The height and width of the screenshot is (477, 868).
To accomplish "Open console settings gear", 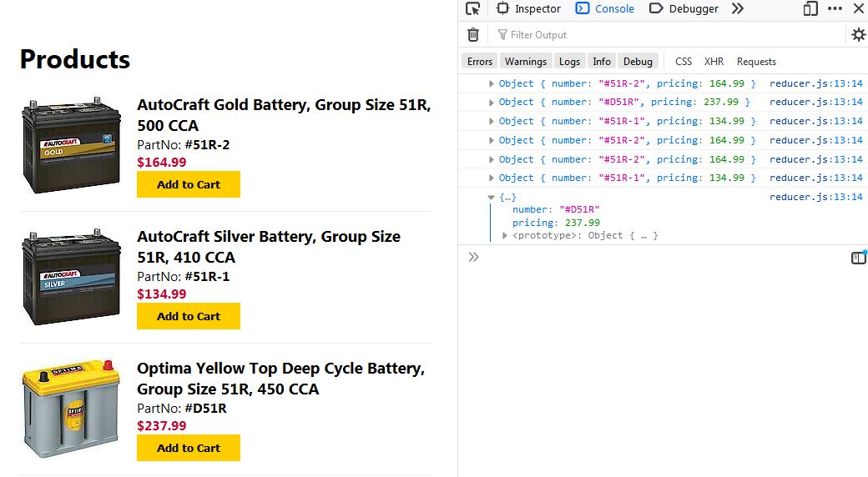I will [859, 35].
